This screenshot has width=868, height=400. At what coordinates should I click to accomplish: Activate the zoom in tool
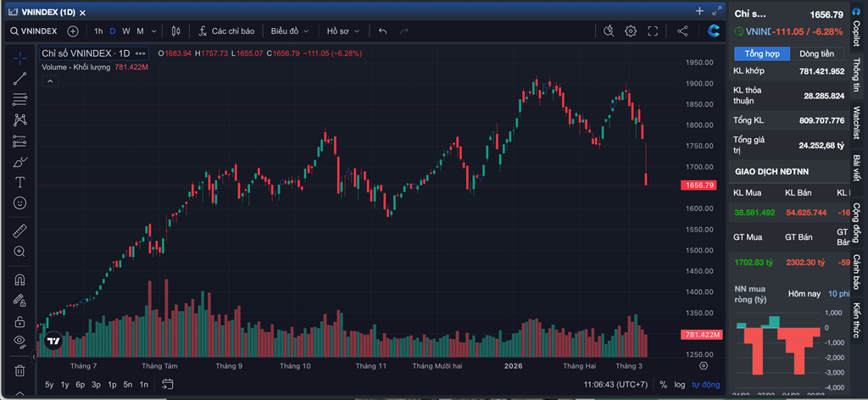click(x=19, y=252)
